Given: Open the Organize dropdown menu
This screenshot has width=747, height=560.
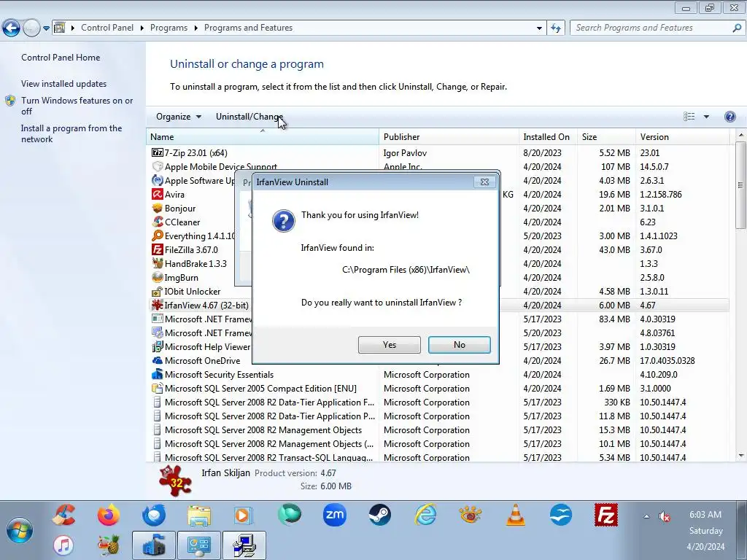Looking at the screenshot, I should pos(179,117).
